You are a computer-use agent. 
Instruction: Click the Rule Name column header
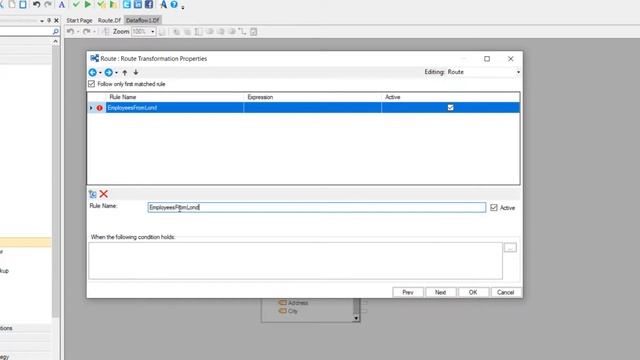coord(175,97)
